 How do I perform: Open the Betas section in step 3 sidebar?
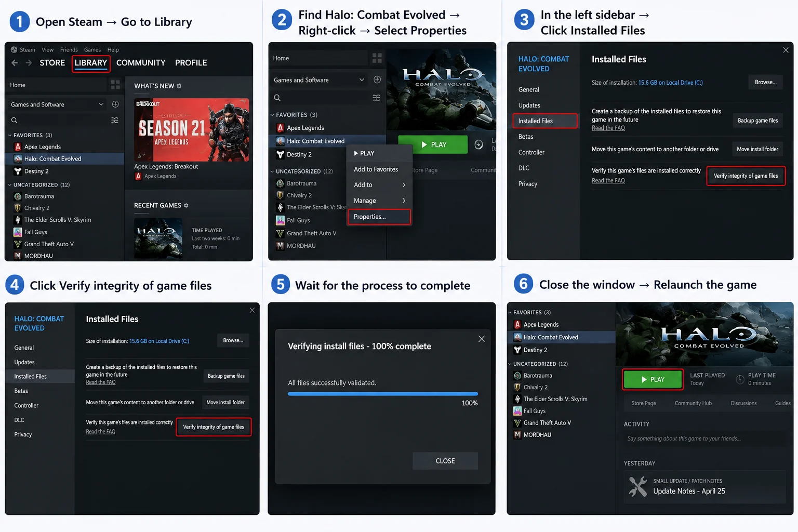pyautogui.click(x=526, y=137)
